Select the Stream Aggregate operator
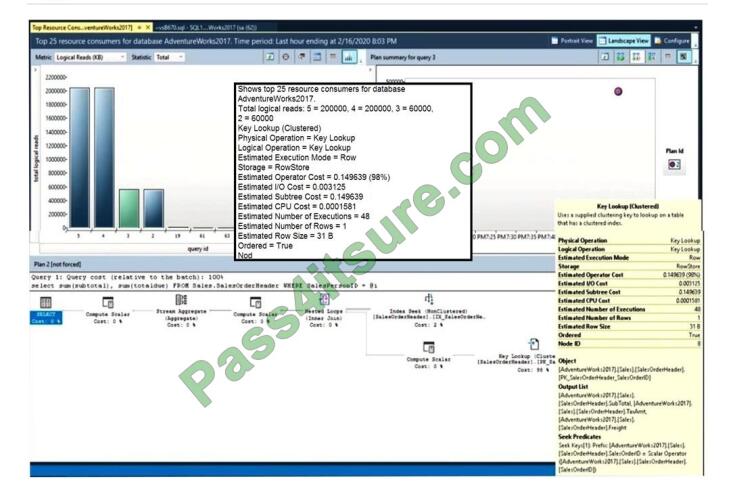This screenshot has height=491, width=737. pyautogui.click(x=181, y=311)
